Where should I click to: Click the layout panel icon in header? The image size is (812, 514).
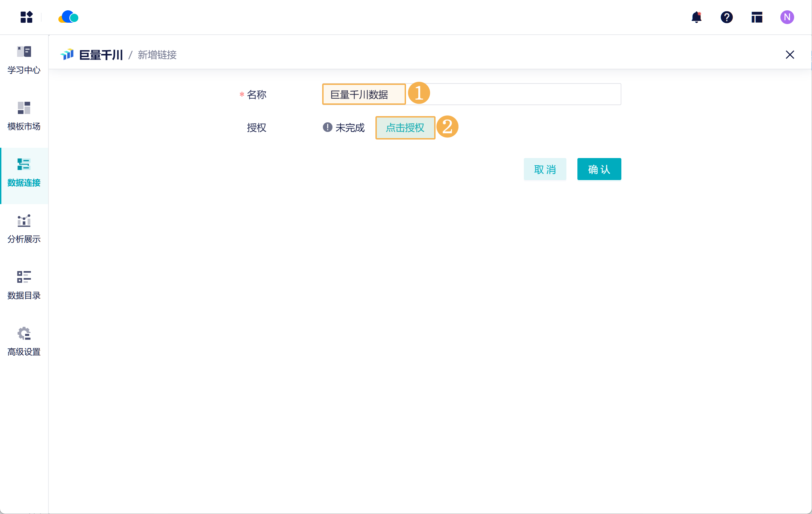tap(757, 17)
